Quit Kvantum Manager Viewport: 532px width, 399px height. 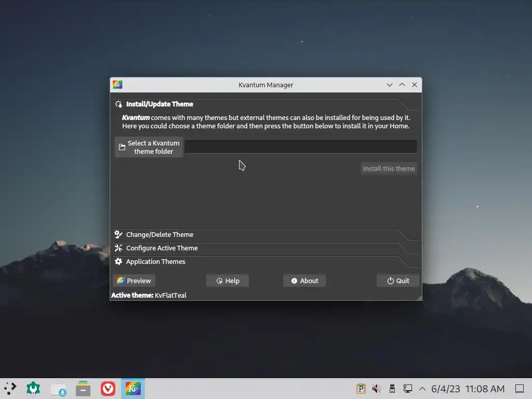pyautogui.click(x=398, y=281)
